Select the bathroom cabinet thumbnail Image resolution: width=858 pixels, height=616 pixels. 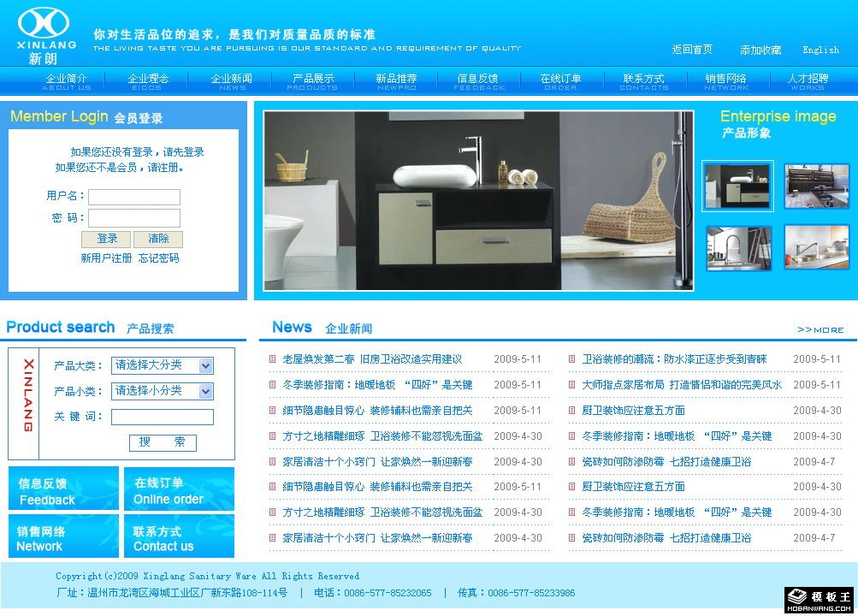[737, 187]
